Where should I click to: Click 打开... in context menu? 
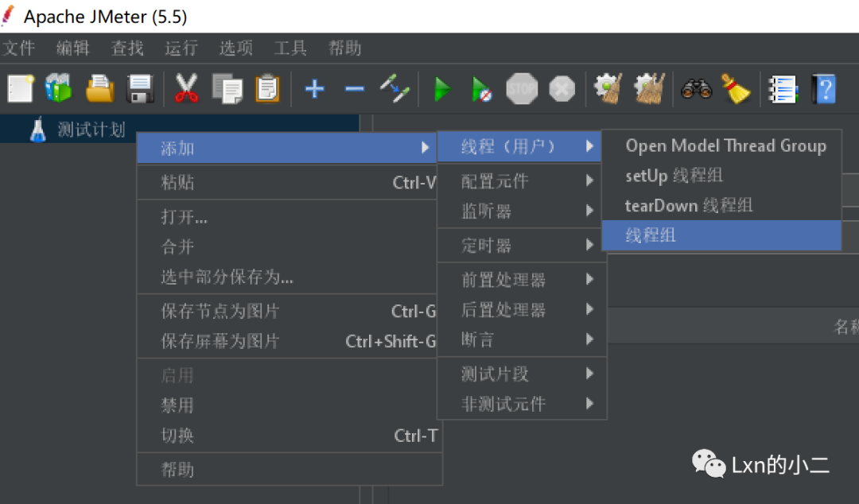(286, 217)
